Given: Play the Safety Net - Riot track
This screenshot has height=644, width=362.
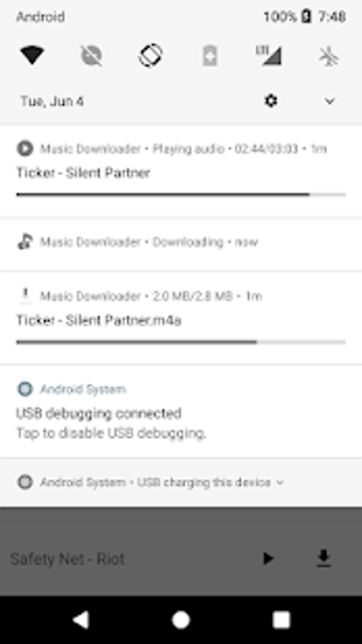Looking at the screenshot, I should point(268,559).
